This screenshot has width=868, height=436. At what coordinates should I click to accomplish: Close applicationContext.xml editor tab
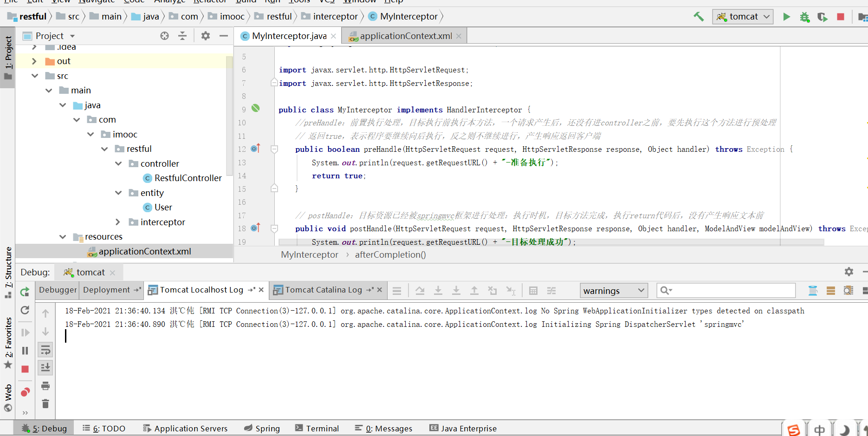tap(459, 36)
